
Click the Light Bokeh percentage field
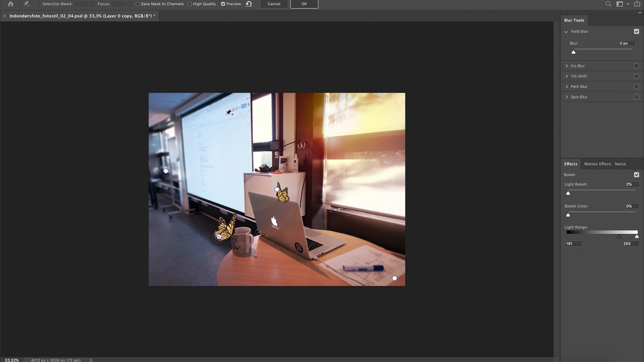point(631,185)
